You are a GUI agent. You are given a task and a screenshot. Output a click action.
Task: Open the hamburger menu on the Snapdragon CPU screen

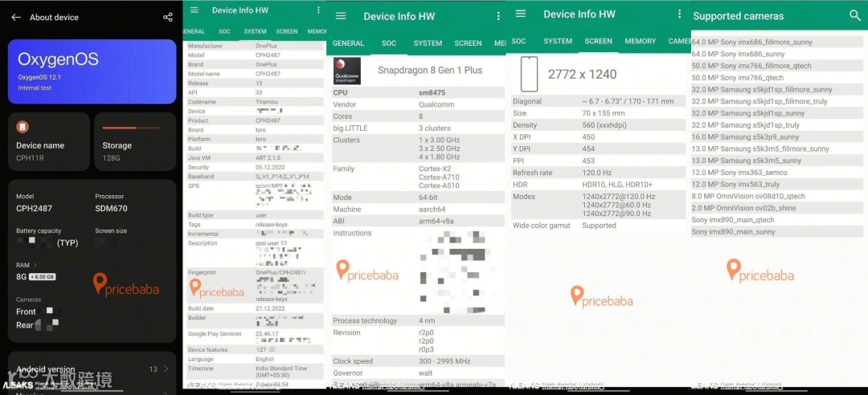pos(341,16)
